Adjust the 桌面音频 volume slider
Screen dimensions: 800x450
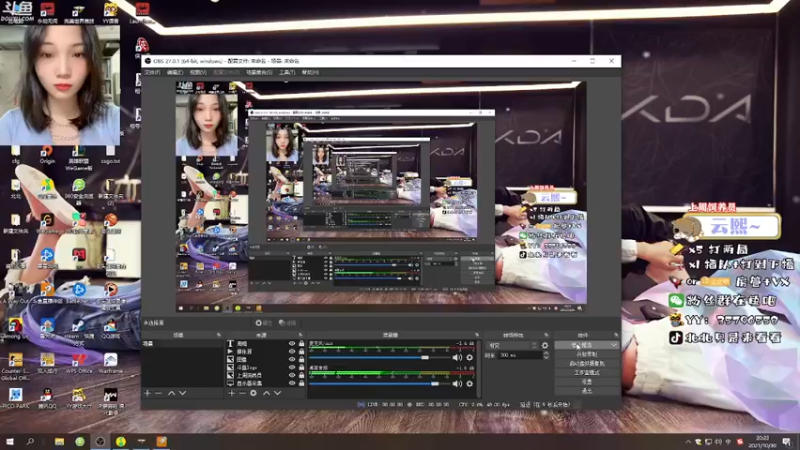click(x=380, y=384)
